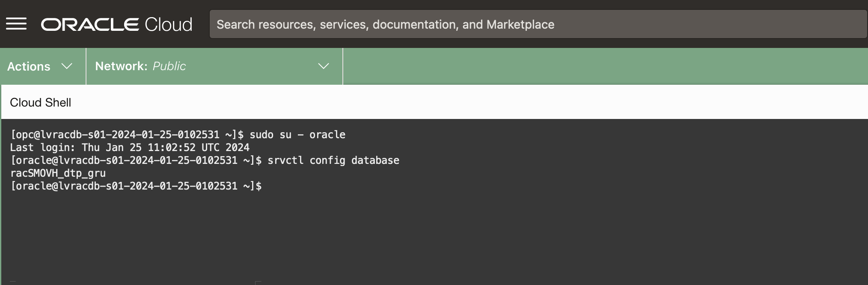Screen dimensions: 868x285
Task: Click the Network label text
Action: point(121,66)
